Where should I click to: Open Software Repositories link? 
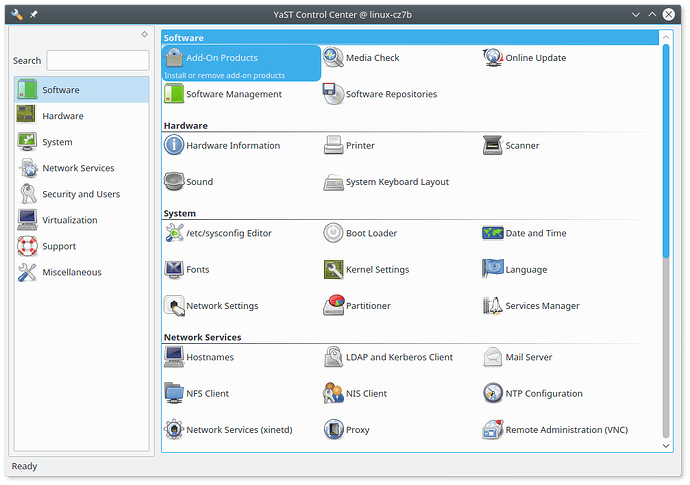pyautogui.click(x=390, y=95)
